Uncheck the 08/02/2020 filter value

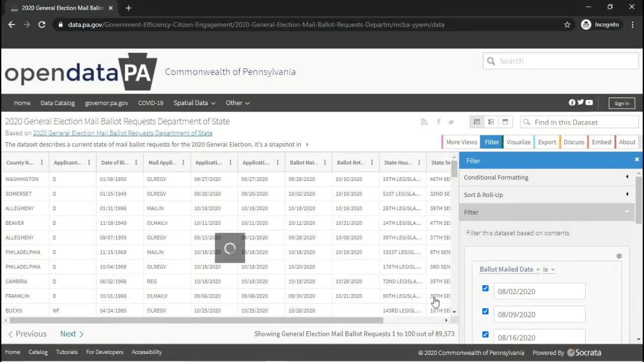coord(485,288)
